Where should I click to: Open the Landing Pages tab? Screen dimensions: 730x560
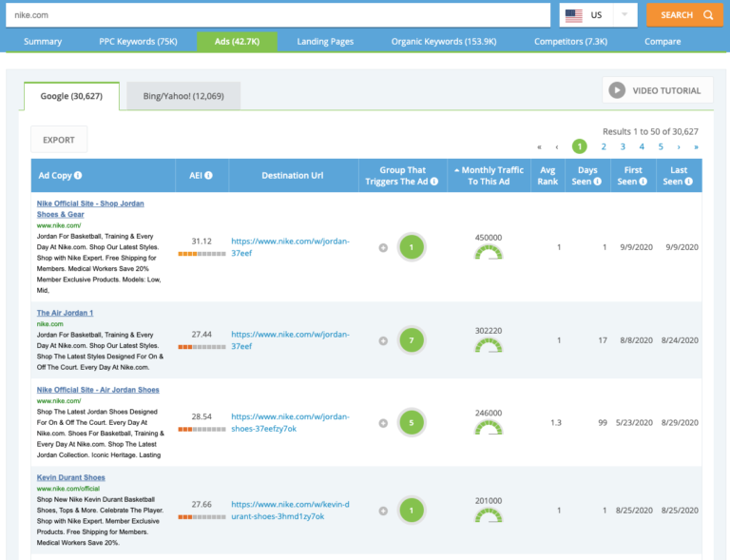[x=325, y=42]
